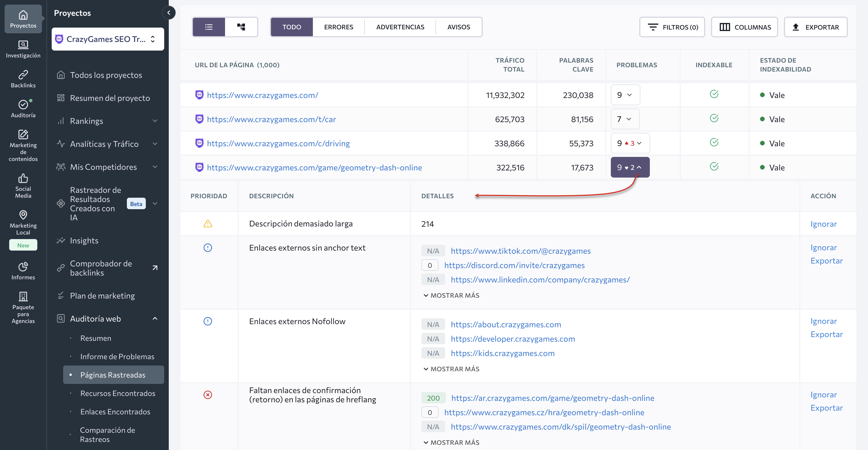The height and width of the screenshot is (450, 868).
Task: Click the EXPORTAR button
Action: 815,27
